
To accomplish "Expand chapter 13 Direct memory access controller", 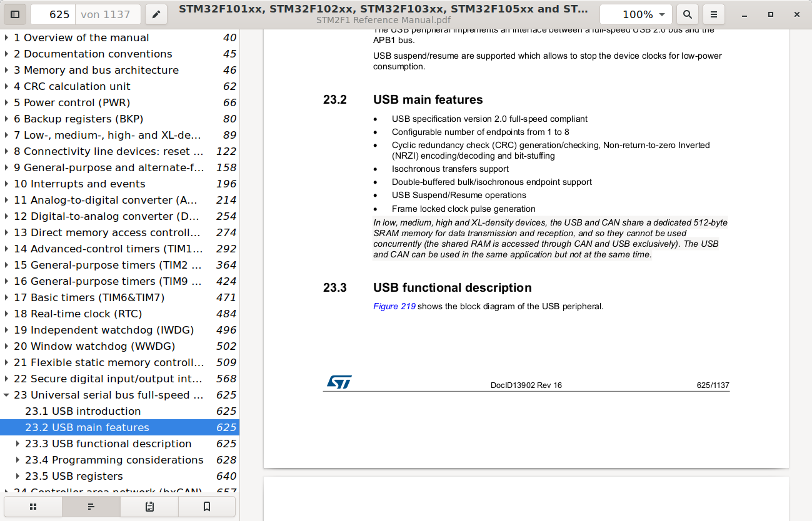I will point(6,232).
